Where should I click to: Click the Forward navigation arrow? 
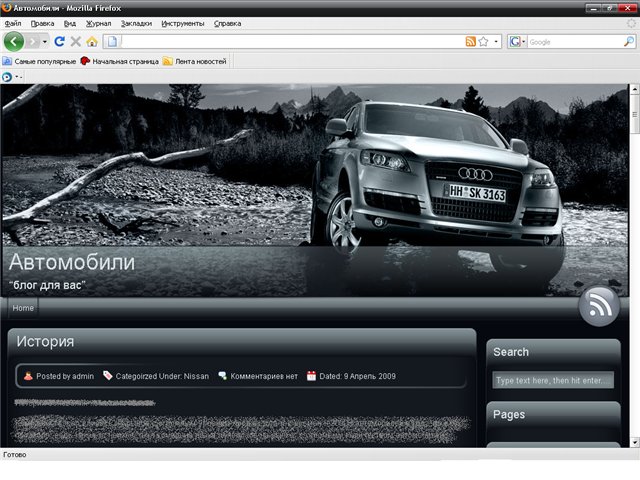click(33, 42)
